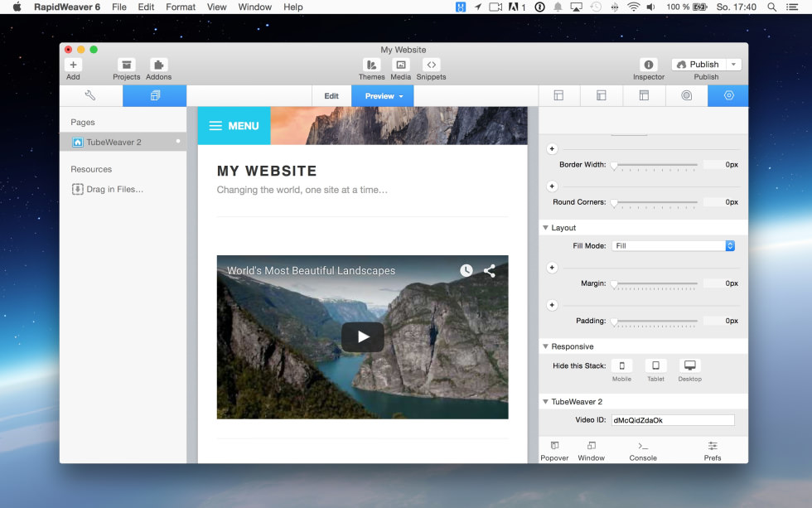Viewport: 812px width, 508px height.
Task: Click the Publish button
Action: [x=698, y=64]
